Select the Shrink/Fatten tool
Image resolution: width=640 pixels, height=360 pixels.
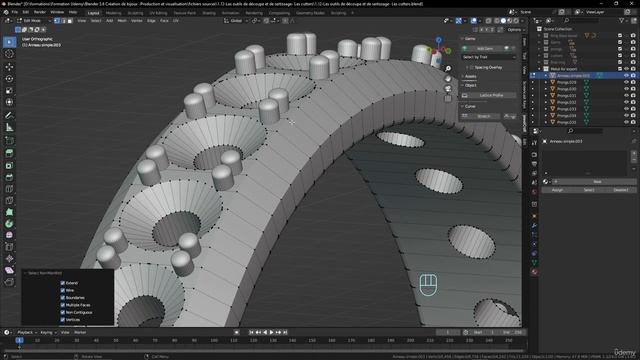pos(9,258)
